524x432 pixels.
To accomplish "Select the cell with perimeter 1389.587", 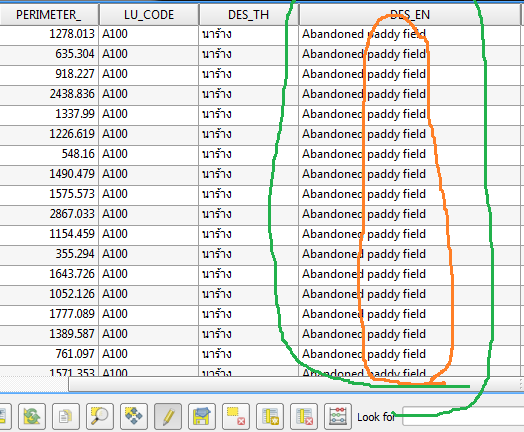I will point(49,334).
